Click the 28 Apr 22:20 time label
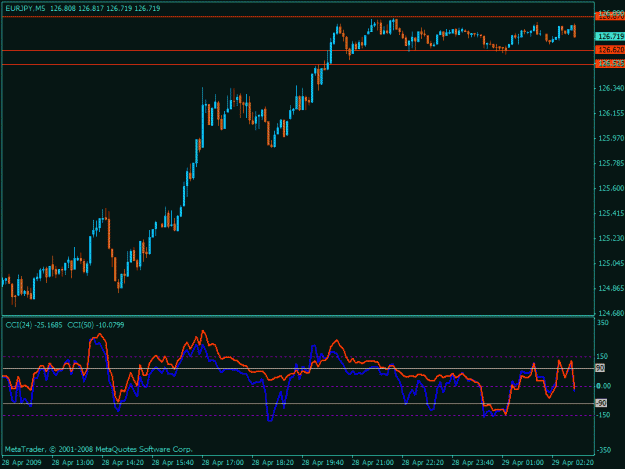Viewport: 625px width, 469px height. pyautogui.click(x=423, y=463)
